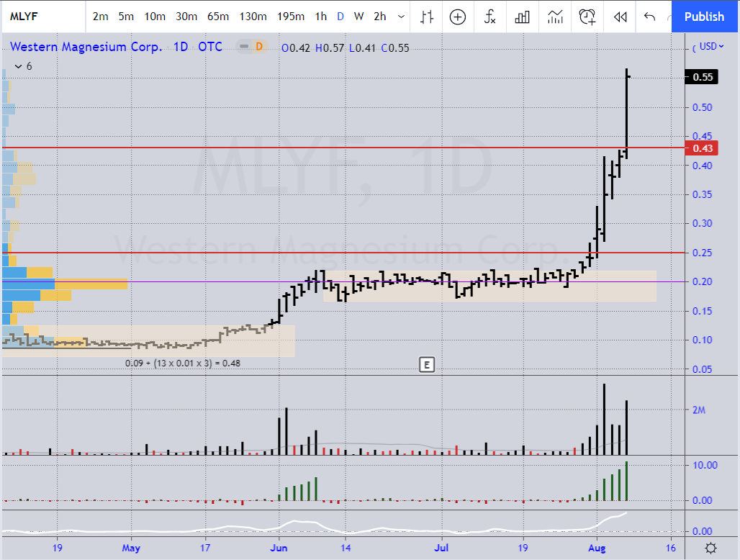
Task: Choose the 30m interval
Action: (x=186, y=17)
